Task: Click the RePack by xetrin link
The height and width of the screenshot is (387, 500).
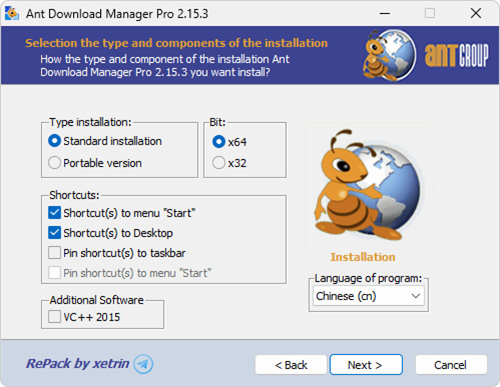Action: click(78, 363)
